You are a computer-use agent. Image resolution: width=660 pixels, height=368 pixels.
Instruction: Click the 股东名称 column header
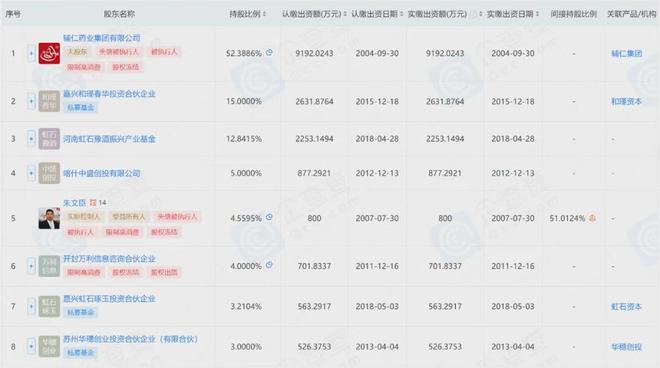point(119,14)
